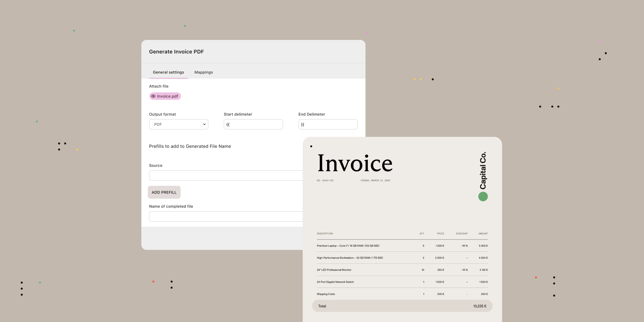
Task: Click the small dot above the Invoice heading
Action: [x=311, y=146]
